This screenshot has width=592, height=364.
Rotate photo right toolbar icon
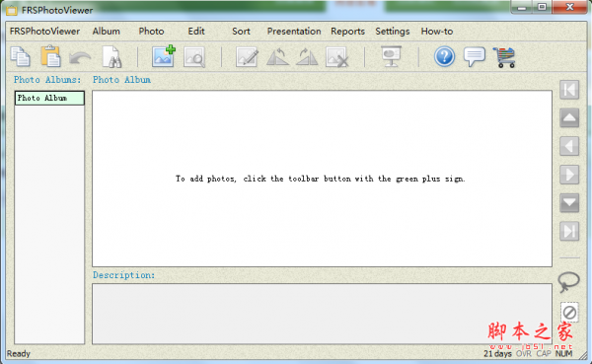tap(307, 57)
